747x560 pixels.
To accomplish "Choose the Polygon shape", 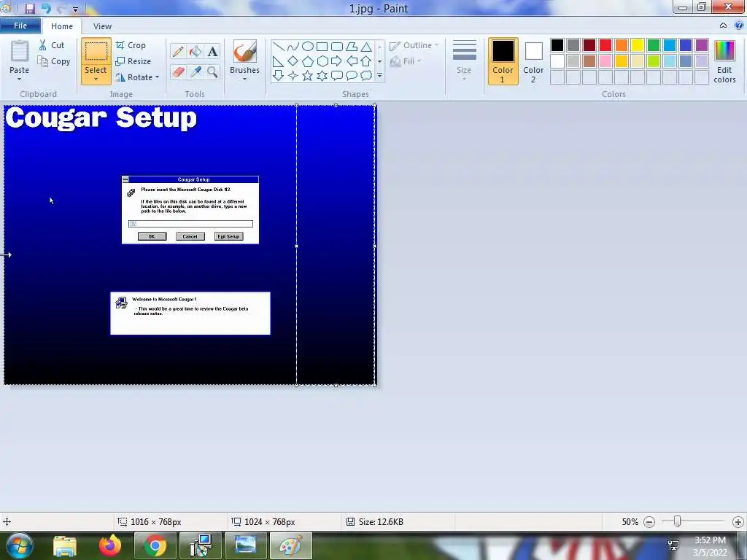I will point(352,47).
